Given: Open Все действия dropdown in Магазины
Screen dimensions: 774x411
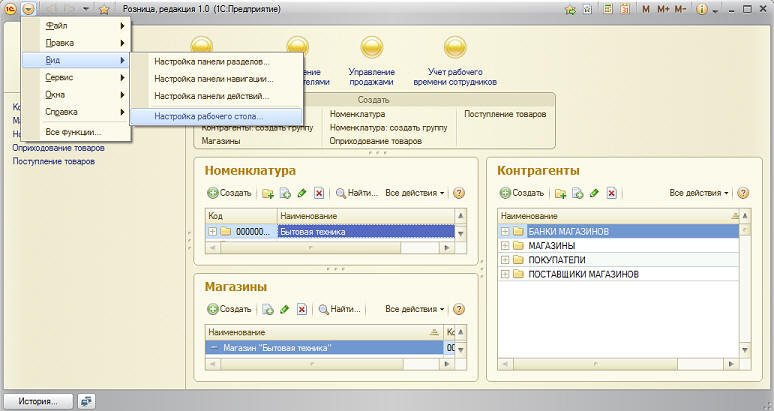Looking at the screenshot, I should pyautogui.click(x=415, y=309).
